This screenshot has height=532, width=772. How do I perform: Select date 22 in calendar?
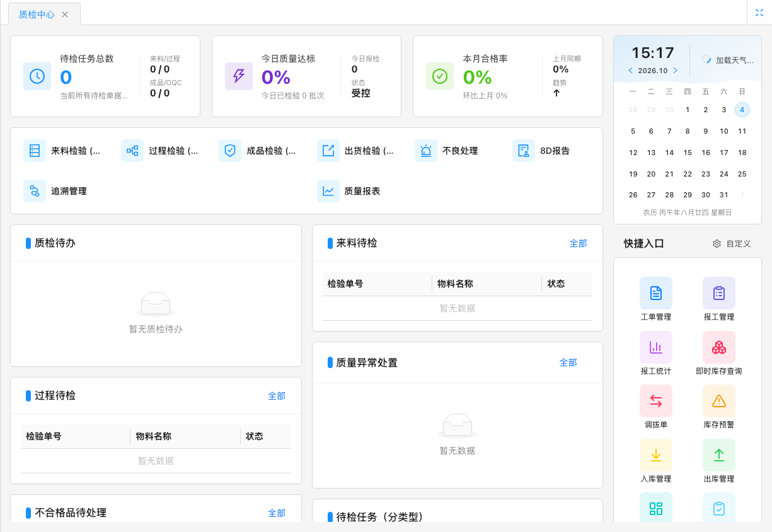pyautogui.click(x=688, y=174)
